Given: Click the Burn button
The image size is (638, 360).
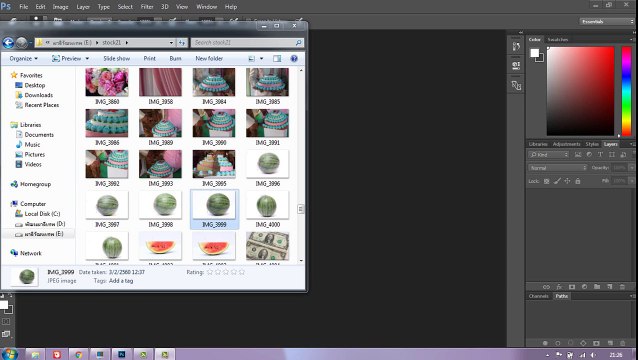Looking at the screenshot, I should [x=175, y=59].
